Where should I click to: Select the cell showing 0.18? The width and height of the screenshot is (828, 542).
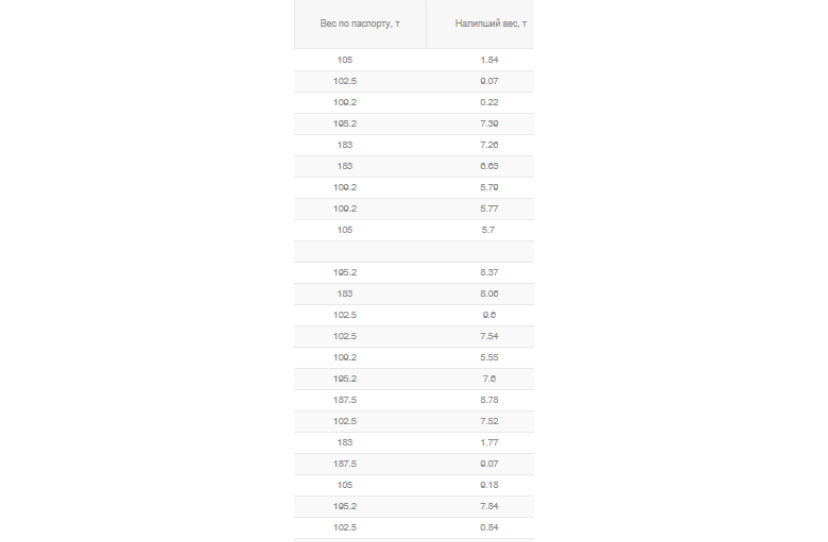coord(489,485)
